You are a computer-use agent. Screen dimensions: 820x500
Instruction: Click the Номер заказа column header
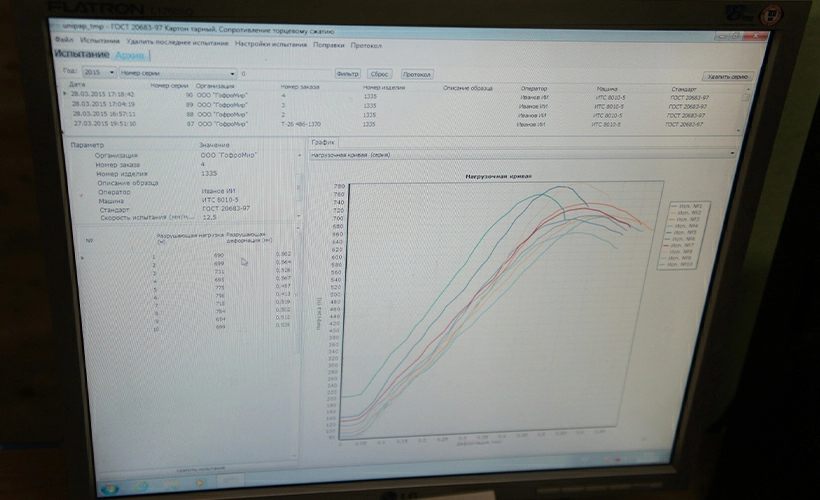(300, 87)
